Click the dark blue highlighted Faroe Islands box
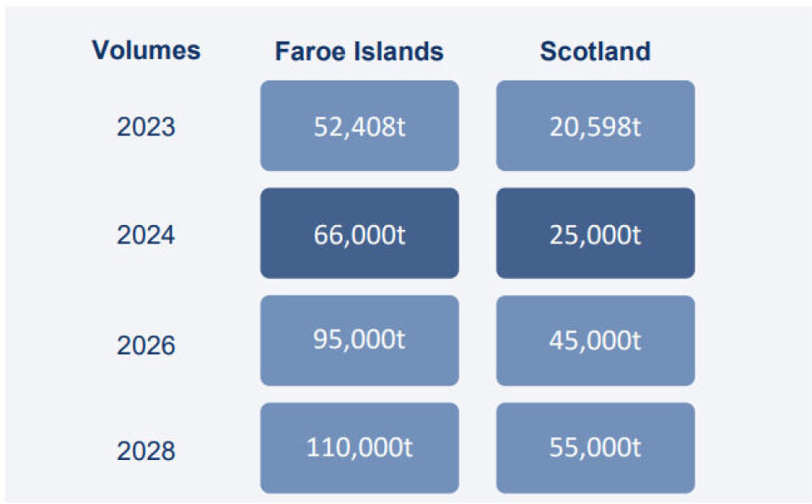The height and width of the screenshot is (504, 812). pyautogui.click(x=359, y=233)
